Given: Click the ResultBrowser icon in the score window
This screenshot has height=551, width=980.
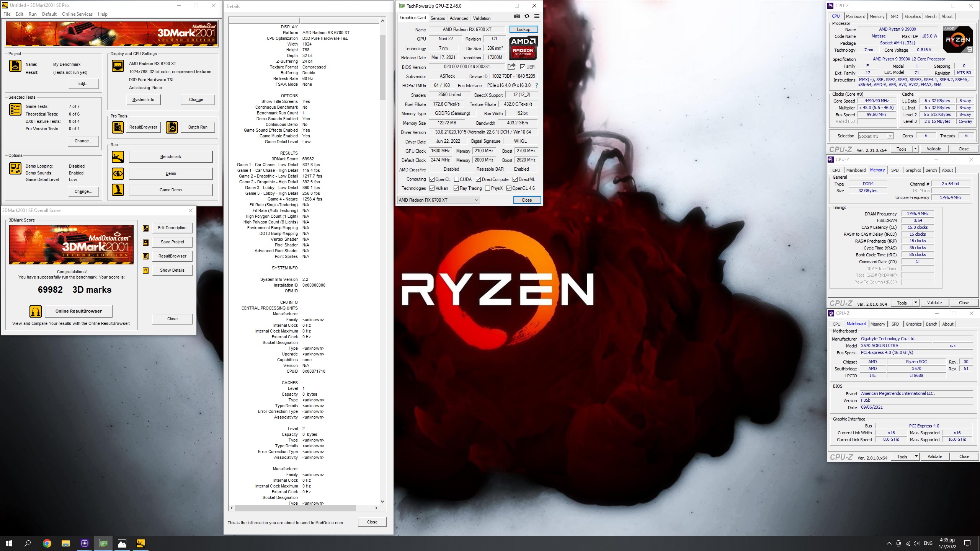Looking at the screenshot, I should [146, 256].
